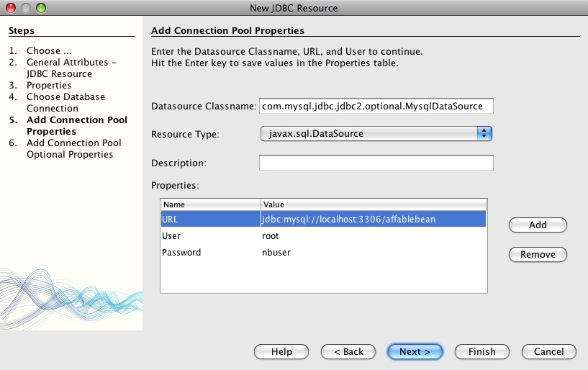Click the Help button
This screenshot has width=588, height=370.
[x=281, y=351]
